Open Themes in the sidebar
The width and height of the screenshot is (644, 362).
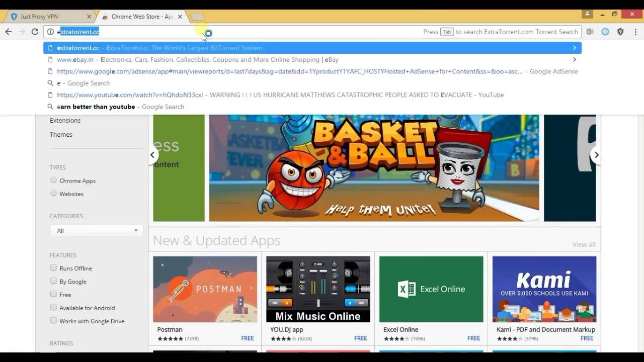(61, 134)
